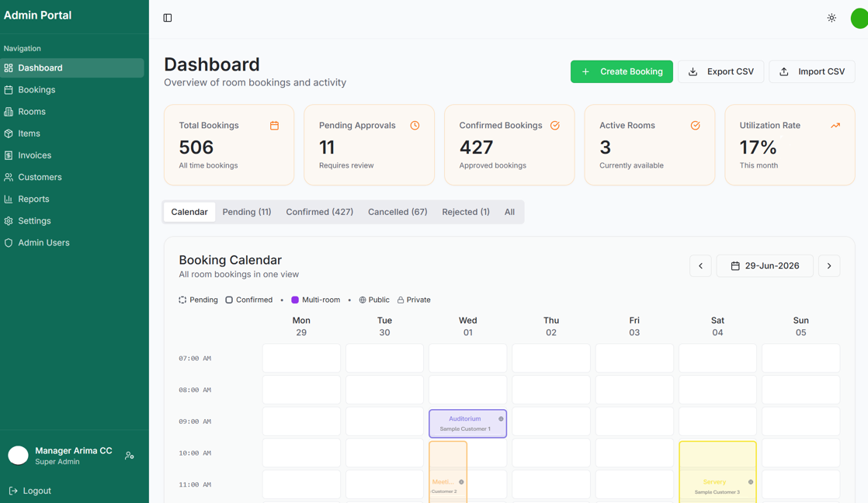Click the Private lock legend icon
Image resolution: width=868 pixels, height=503 pixels.
(x=401, y=300)
